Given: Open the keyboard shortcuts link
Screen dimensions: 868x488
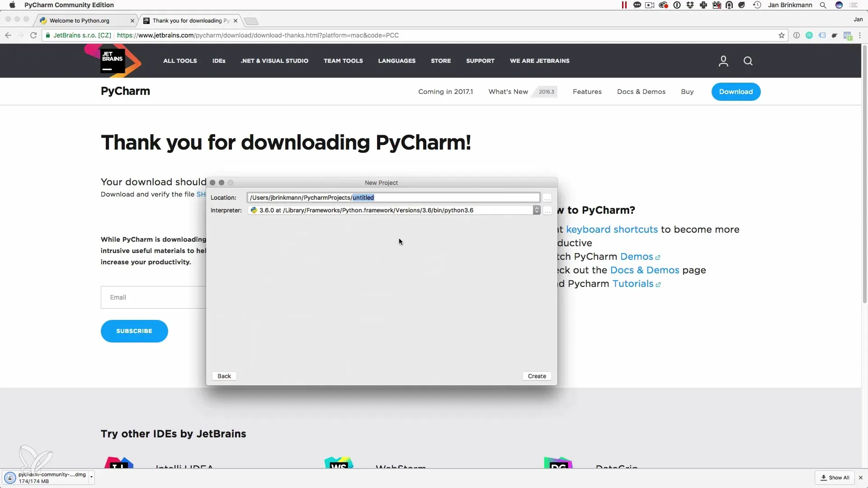Looking at the screenshot, I should click(x=612, y=230).
